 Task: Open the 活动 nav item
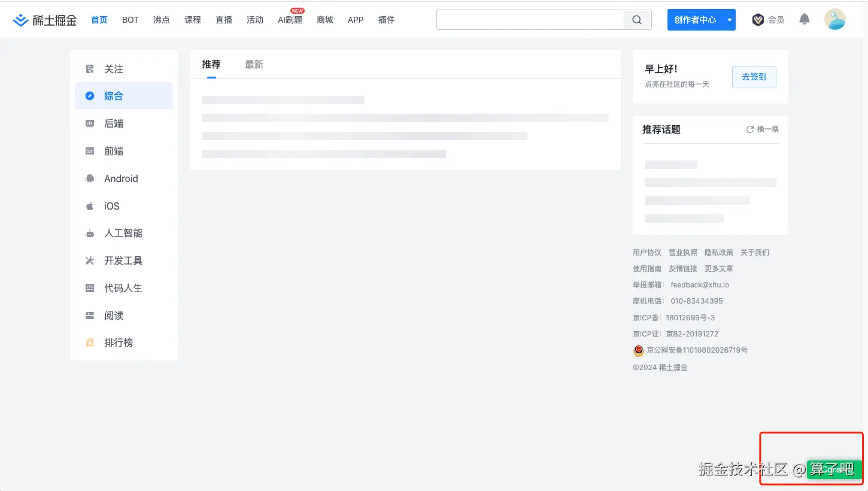[x=255, y=20]
